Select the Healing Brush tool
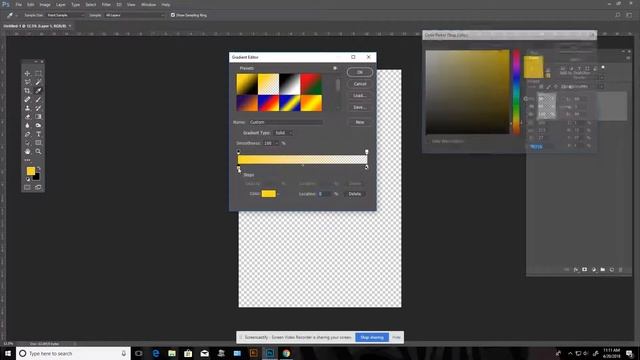Screen dimensions: 640x360 click(27, 99)
